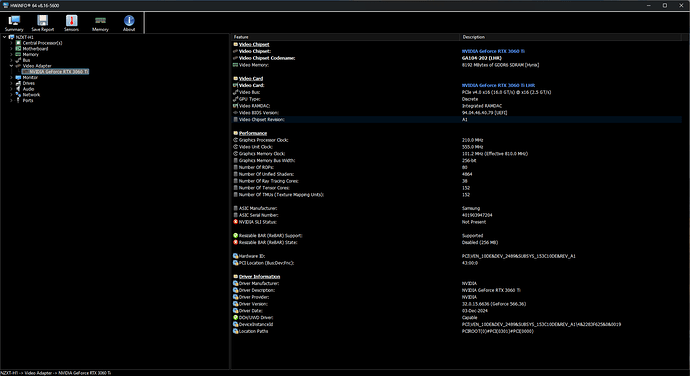The width and height of the screenshot is (690, 376).
Task: Select the Ports tree item
Action: pos(28,100)
